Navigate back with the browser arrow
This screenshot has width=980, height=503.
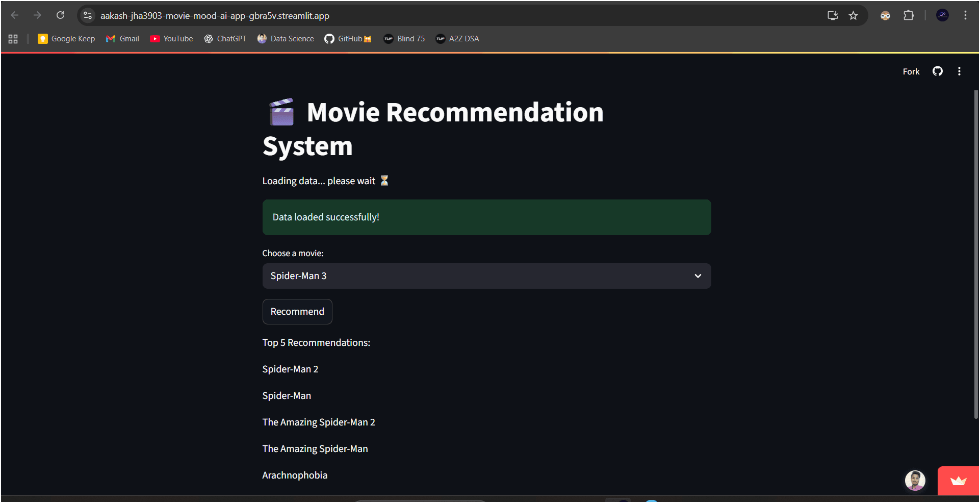[x=14, y=15]
